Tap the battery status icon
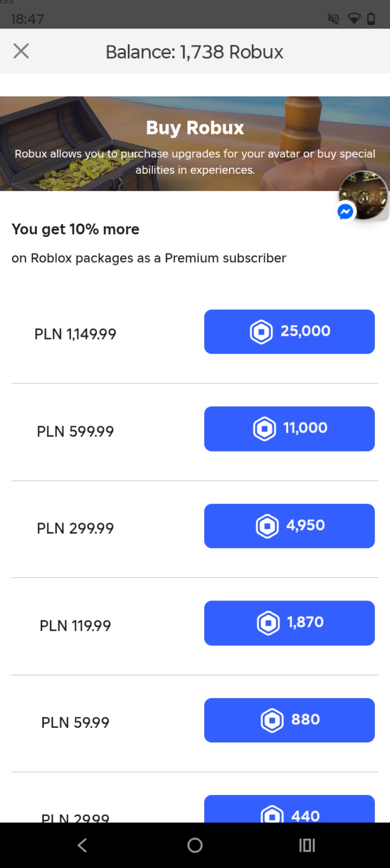Viewport: 390px width, 868px height. (371, 19)
